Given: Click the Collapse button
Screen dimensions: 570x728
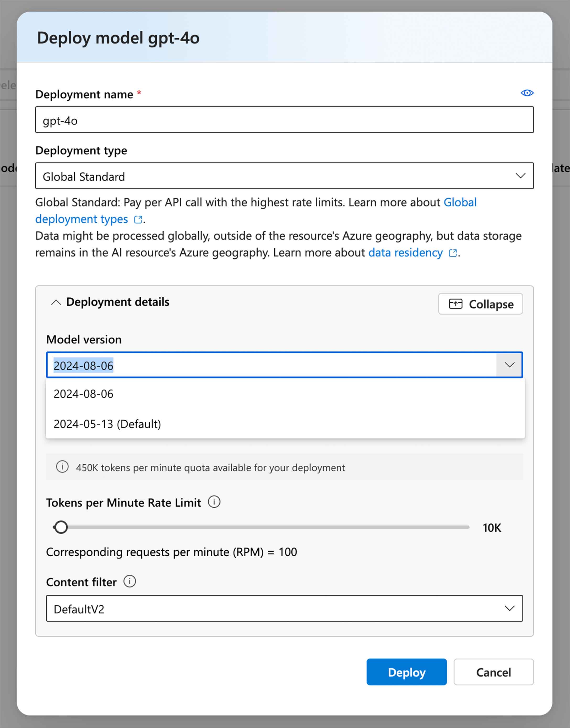Looking at the screenshot, I should [481, 304].
